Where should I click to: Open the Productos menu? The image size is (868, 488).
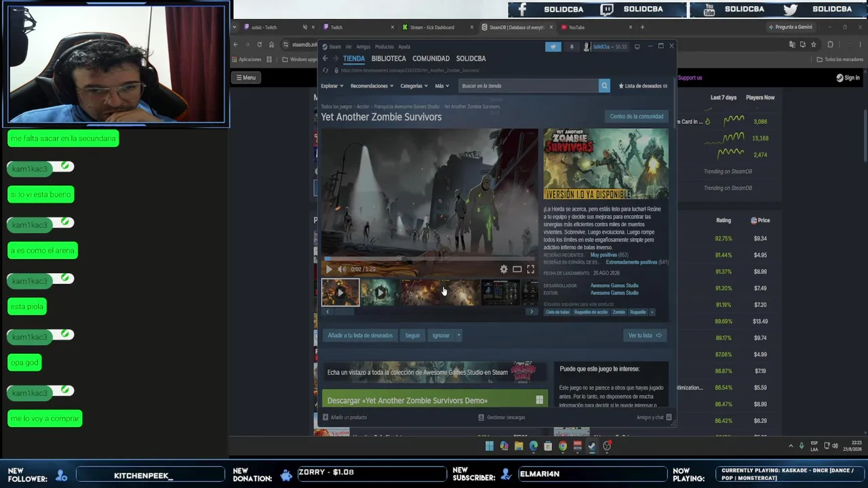(x=384, y=47)
